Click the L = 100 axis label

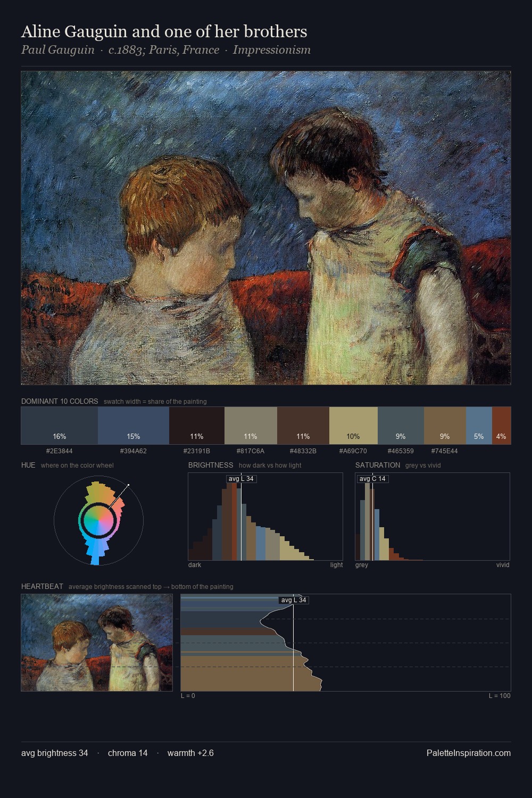pos(500,696)
